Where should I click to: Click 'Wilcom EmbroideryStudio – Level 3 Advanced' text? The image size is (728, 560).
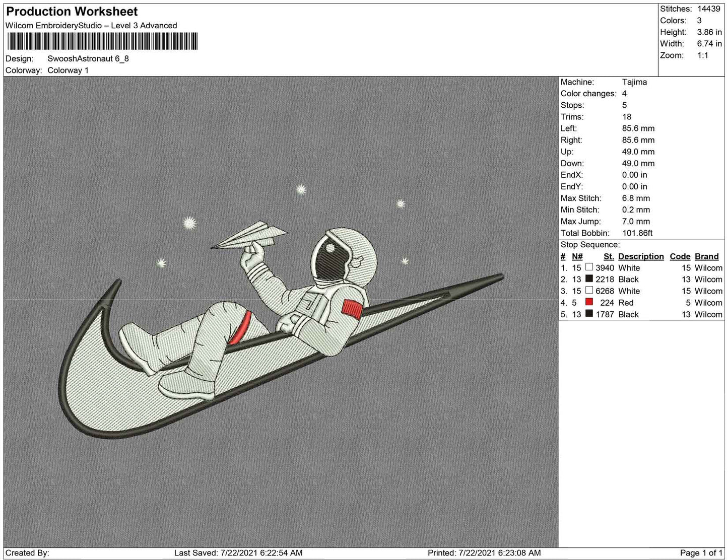91,26
